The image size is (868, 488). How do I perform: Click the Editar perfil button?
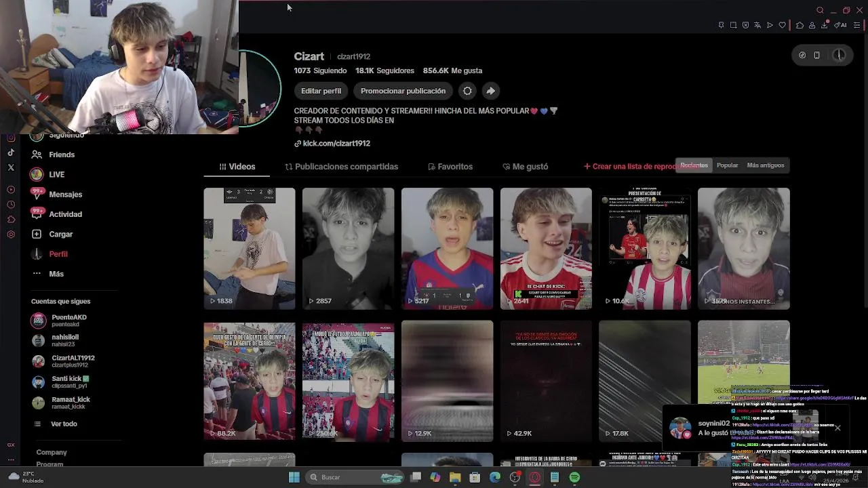coord(321,91)
